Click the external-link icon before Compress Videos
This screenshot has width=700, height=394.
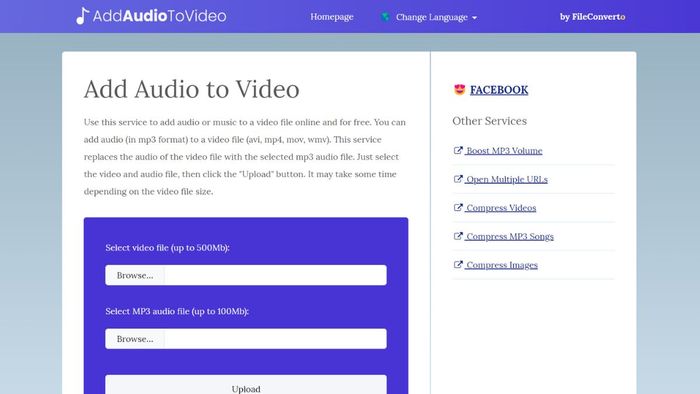[x=458, y=207]
